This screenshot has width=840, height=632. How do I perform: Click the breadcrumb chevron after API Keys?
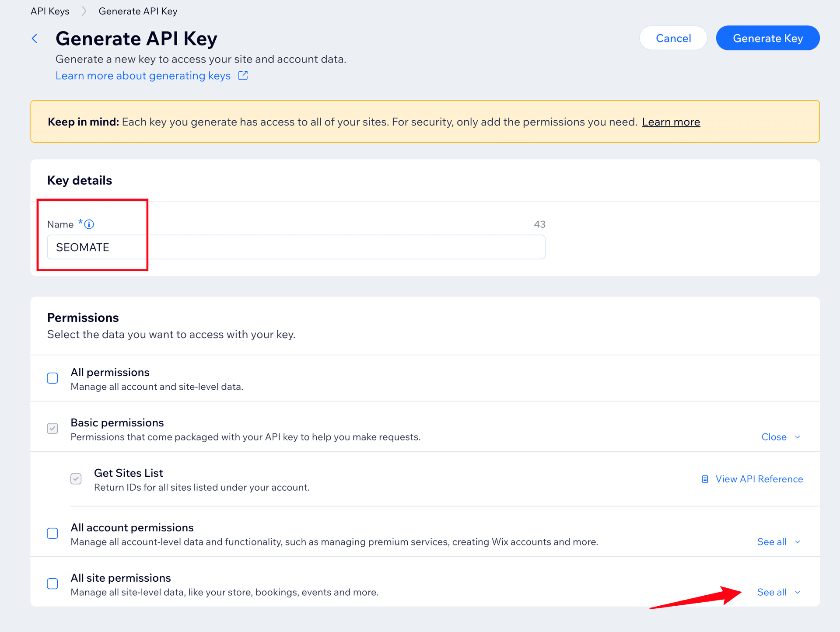84,11
